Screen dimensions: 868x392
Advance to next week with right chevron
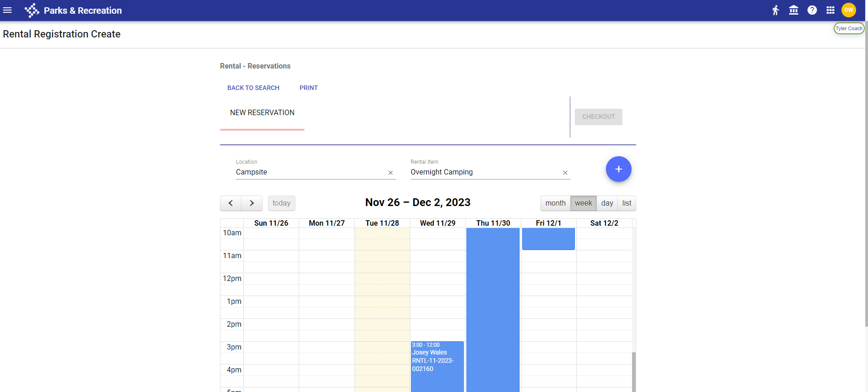(x=252, y=203)
